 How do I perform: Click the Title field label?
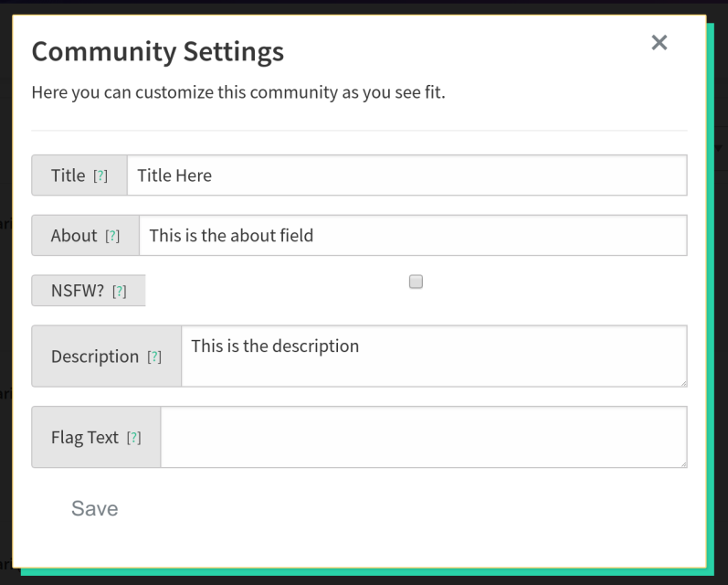[x=68, y=175]
